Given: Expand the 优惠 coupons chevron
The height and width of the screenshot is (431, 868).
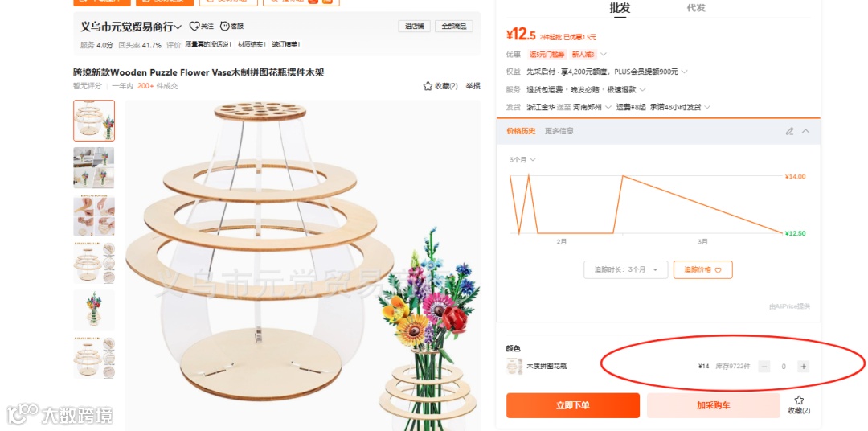Looking at the screenshot, I should [x=604, y=55].
